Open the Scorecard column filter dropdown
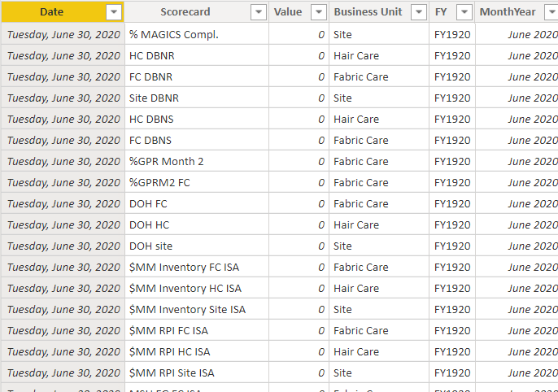Screen dimensions: 558x392 click(259, 12)
